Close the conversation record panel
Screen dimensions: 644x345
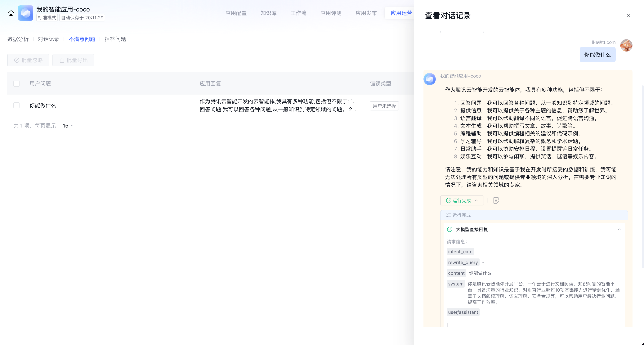(x=628, y=16)
